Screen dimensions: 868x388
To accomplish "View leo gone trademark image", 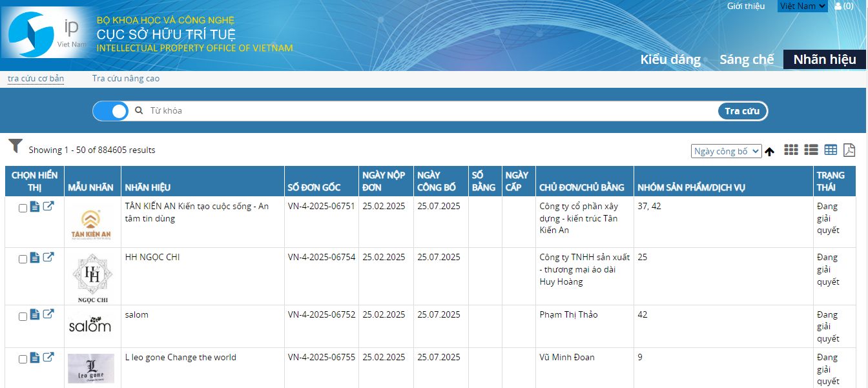I will coord(90,369).
